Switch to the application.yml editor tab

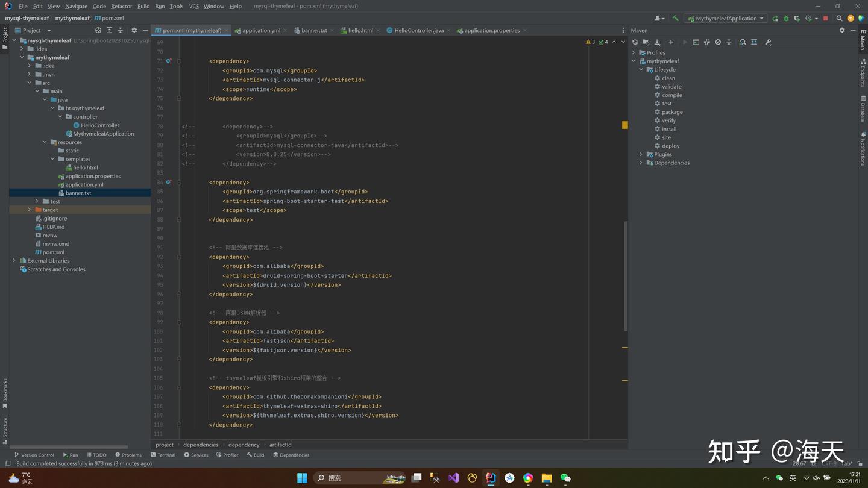259,30
